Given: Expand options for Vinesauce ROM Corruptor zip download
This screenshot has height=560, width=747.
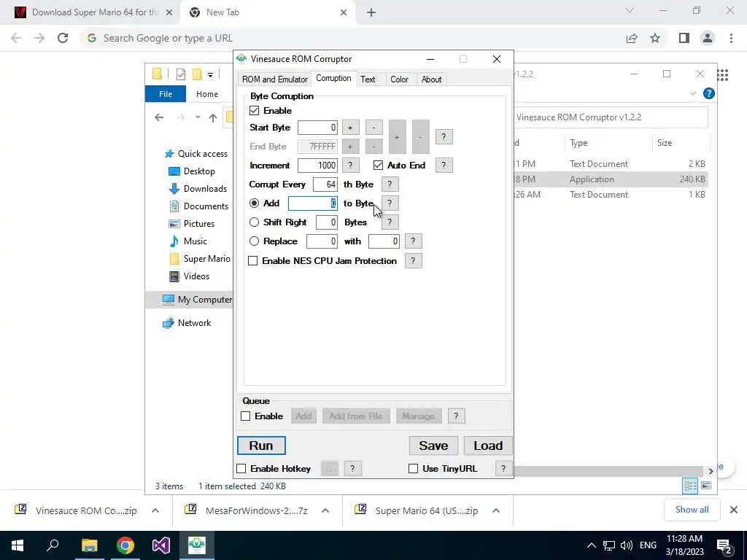Looking at the screenshot, I should click(x=155, y=510).
